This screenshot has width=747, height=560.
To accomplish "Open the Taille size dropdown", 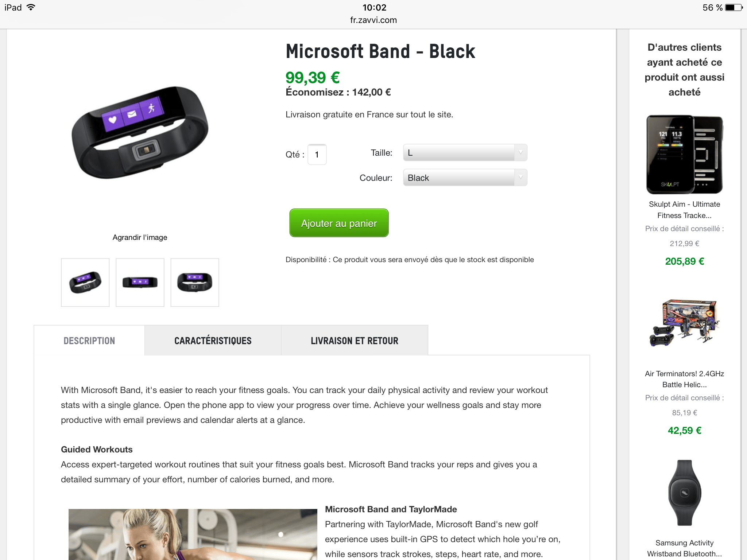I will pyautogui.click(x=465, y=153).
